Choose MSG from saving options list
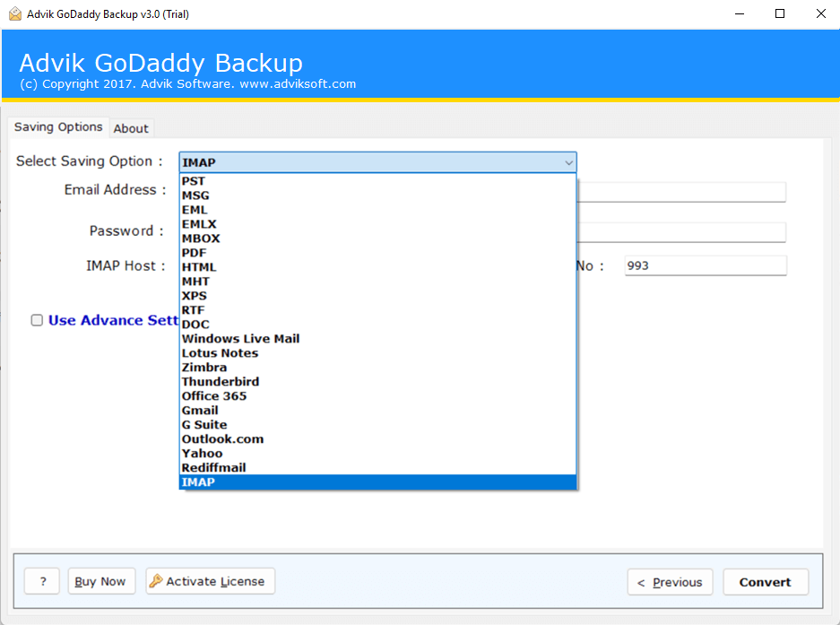Image resolution: width=840 pixels, height=625 pixels. pyautogui.click(x=377, y=195)
